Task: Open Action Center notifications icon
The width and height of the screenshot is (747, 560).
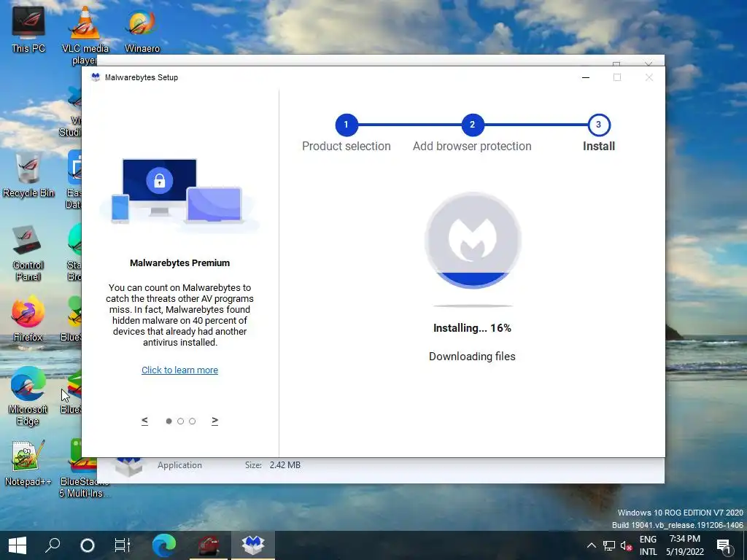Action: (x=724, y=545)
